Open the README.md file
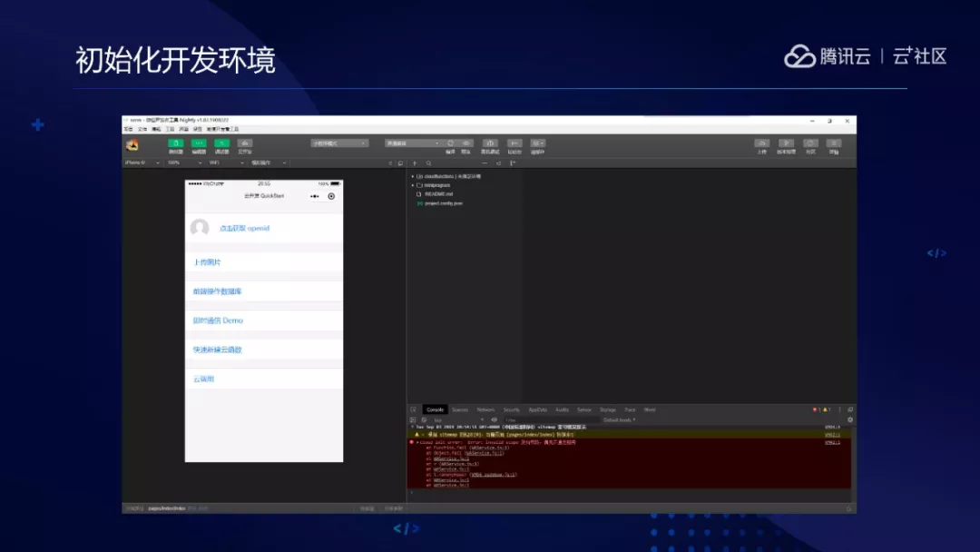Image resolution: width=980 pixels, height=552 pixels. 439,193
